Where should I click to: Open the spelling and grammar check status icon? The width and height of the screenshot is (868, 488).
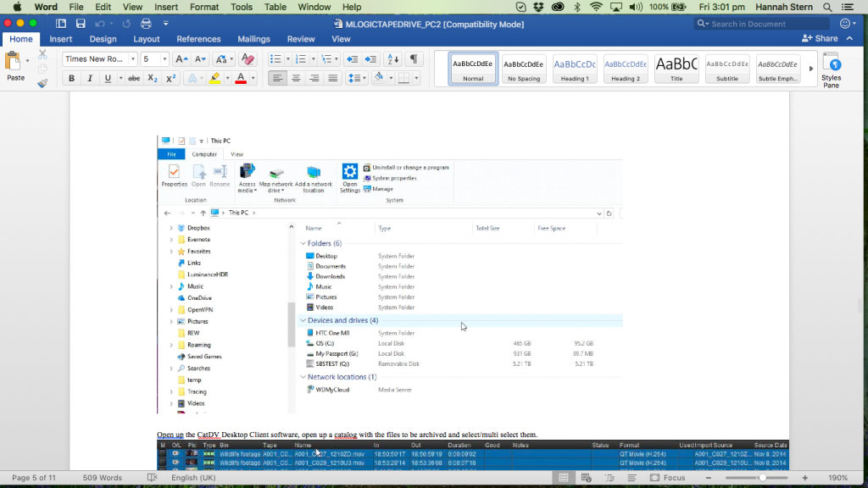coord(153,478)
